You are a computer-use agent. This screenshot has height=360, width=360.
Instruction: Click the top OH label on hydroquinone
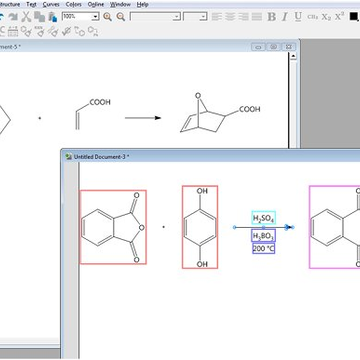click(202, 191)
